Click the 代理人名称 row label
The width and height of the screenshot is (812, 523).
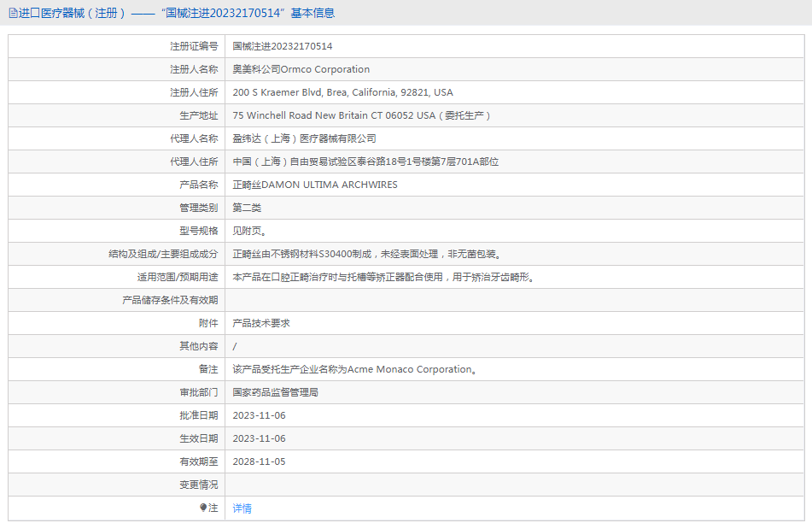[x=194, y=138]
